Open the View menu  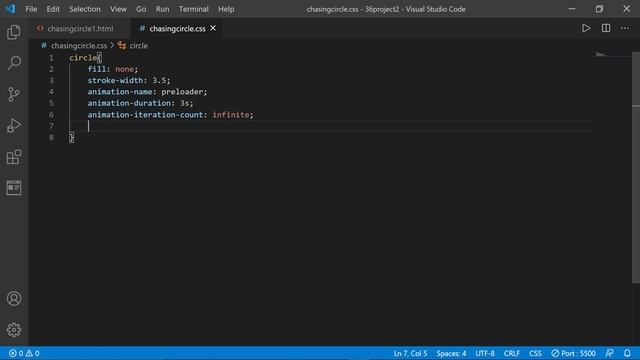pyautogui.click(x=118, y=9)
